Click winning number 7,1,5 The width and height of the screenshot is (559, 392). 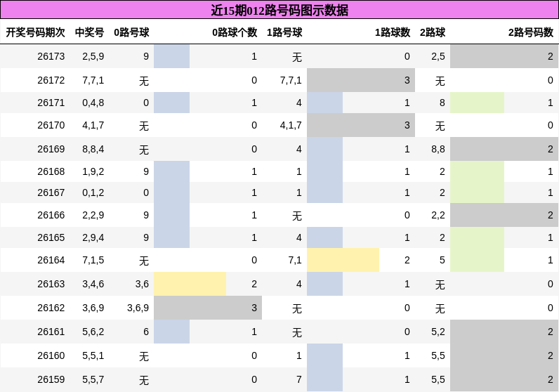point(93,260)
